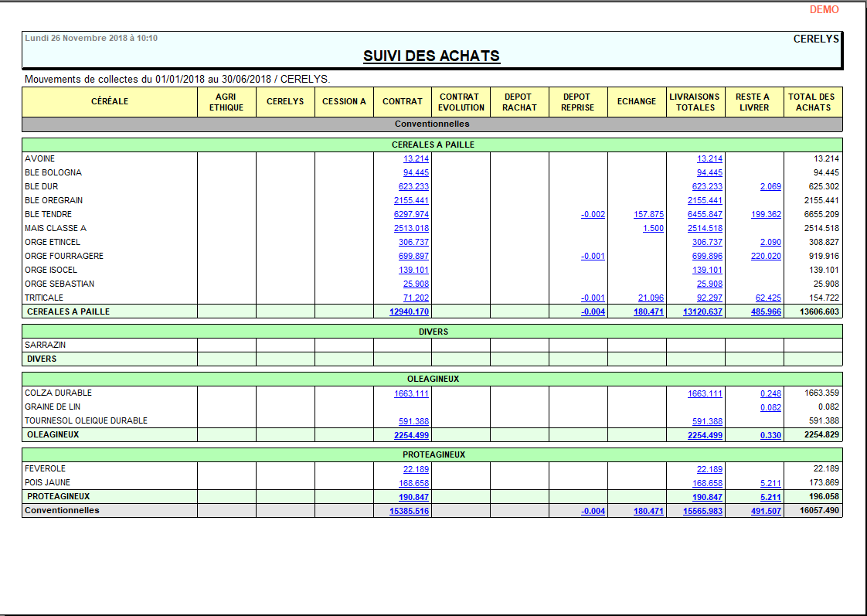This screenshot has width=867, height=616.
Task: Click BLE DUR reste à livrer 2.069
Action: 770,186
